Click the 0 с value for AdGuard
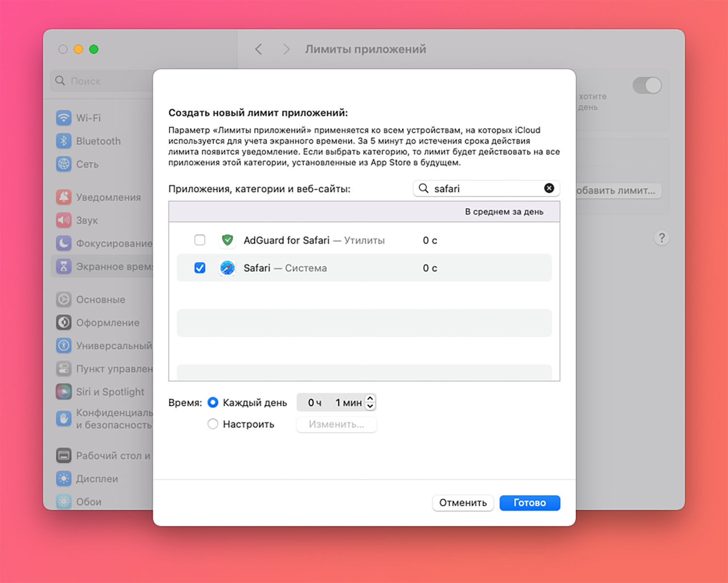This screenshot has width=728, height=583. [x=430, y=240]
